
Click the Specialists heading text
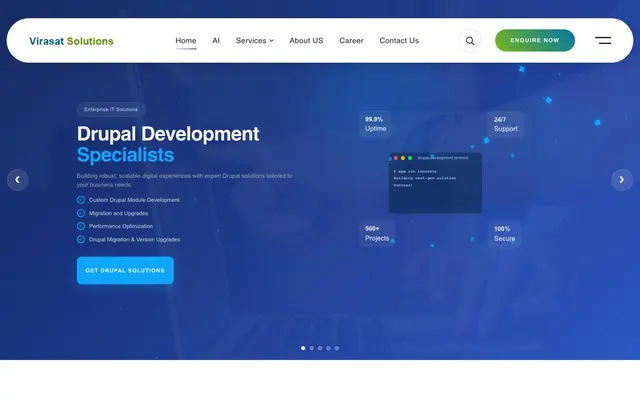[125, 155]
